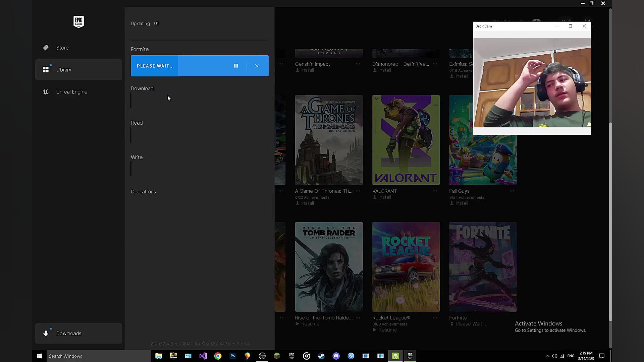
Task: Open the first Epic Games taskbar shortcut
Action: pos(291,356)
